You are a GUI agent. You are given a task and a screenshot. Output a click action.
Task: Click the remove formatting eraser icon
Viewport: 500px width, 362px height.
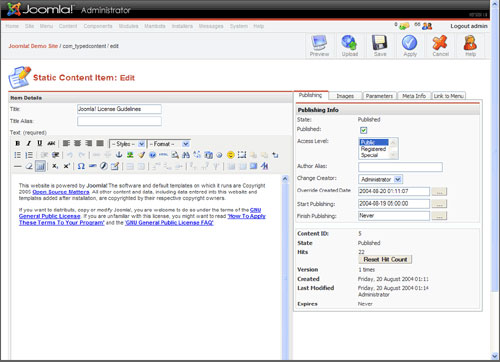(29, 166)
